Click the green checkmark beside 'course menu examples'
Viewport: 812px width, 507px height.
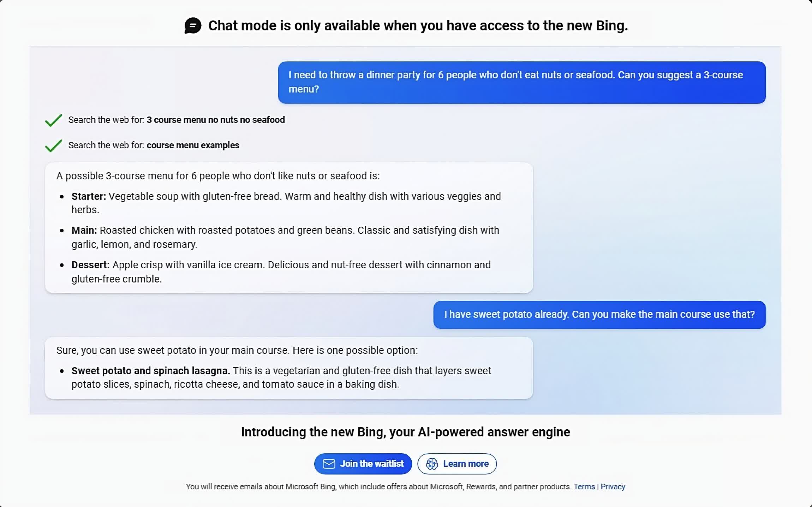(x=54, y=145)
